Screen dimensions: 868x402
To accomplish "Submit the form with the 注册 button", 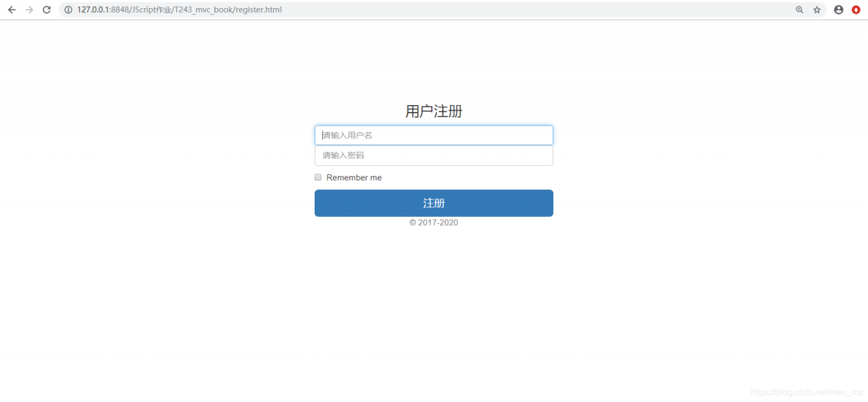I will 434,203.
